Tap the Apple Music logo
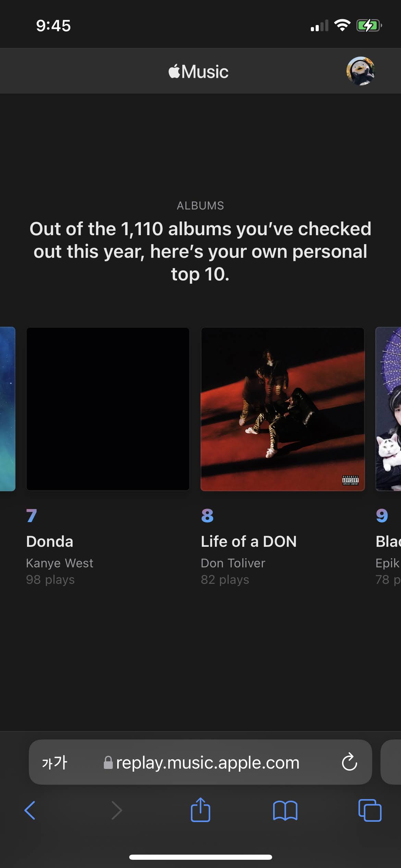401x868 pixels. 198,71
